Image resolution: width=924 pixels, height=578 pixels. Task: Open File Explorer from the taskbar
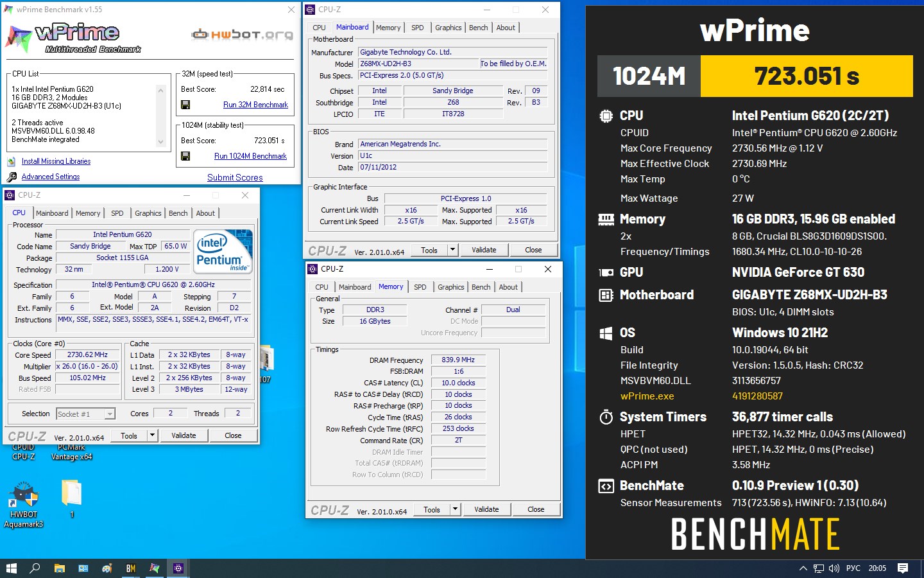pos(59,568)
